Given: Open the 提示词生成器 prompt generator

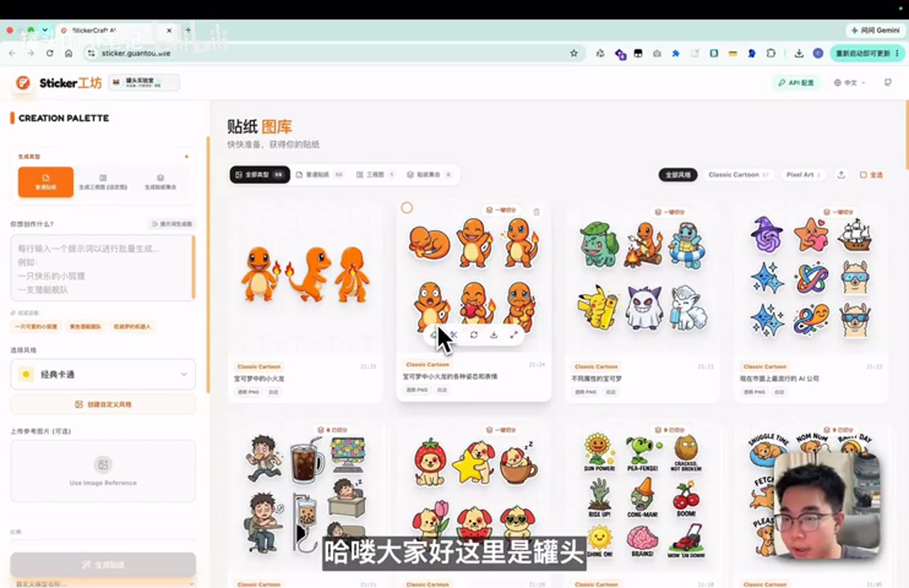Looking at the screenshot, I should (x=172, y=224).
